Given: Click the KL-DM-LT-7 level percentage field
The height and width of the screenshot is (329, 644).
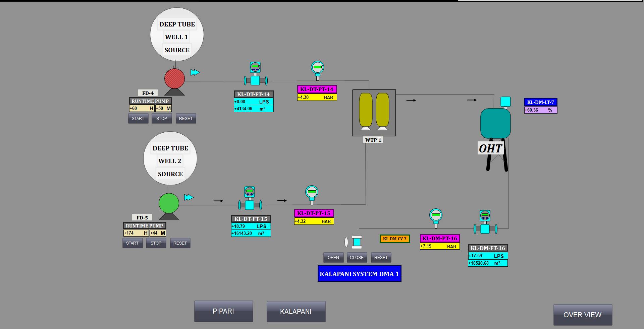Looking at the screenshot, I should tap(540, 110).
